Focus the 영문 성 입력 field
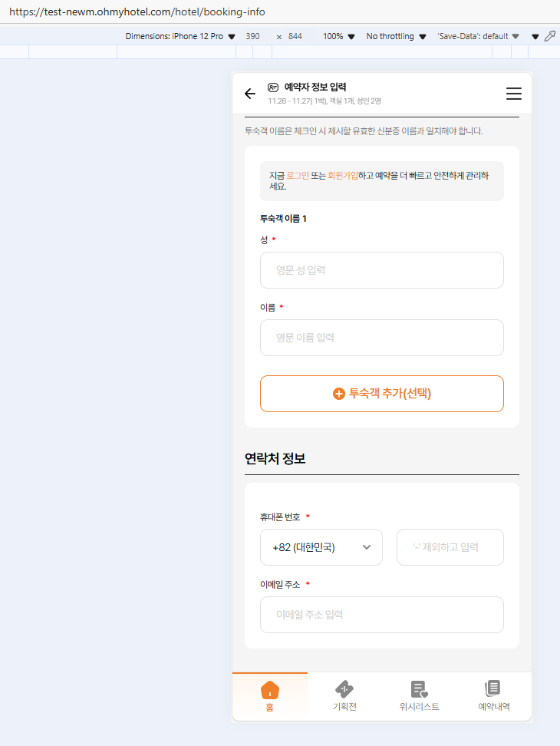The height and width of the screenshot is (746, 560). coord(382,270)
